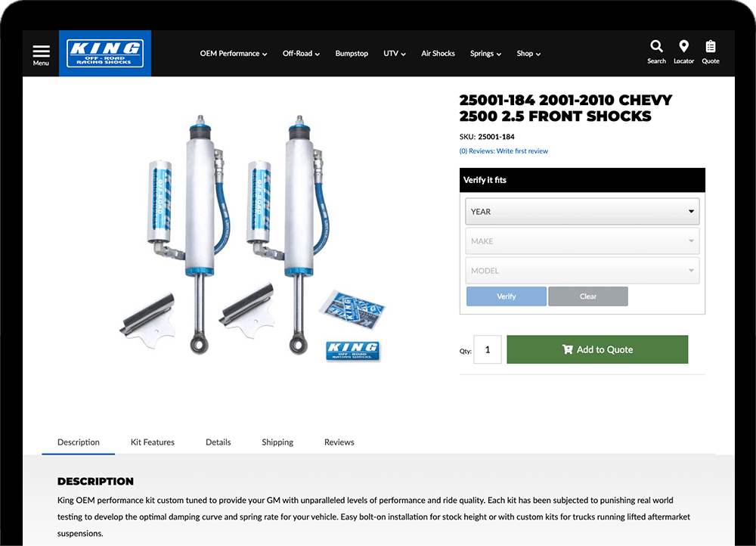Click the King Off-Road Racing Shocks logo
Viewport: 756px width, 546px height.
[x=105, y=54]
